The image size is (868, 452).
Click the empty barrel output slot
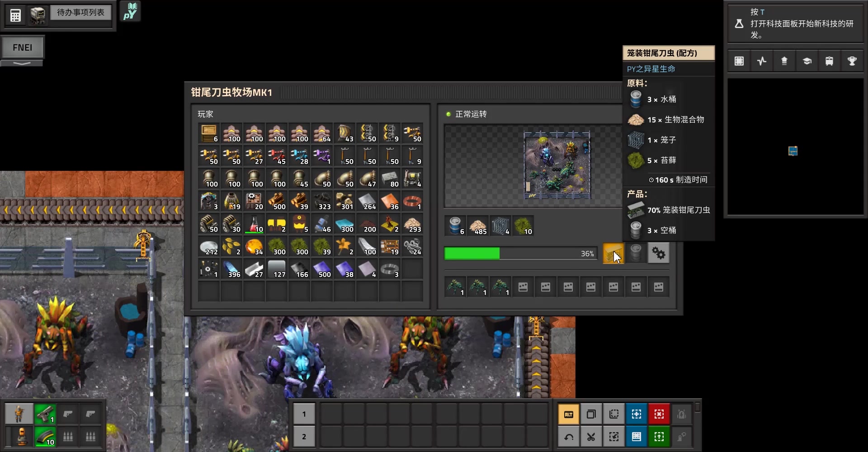pos(636,254)
